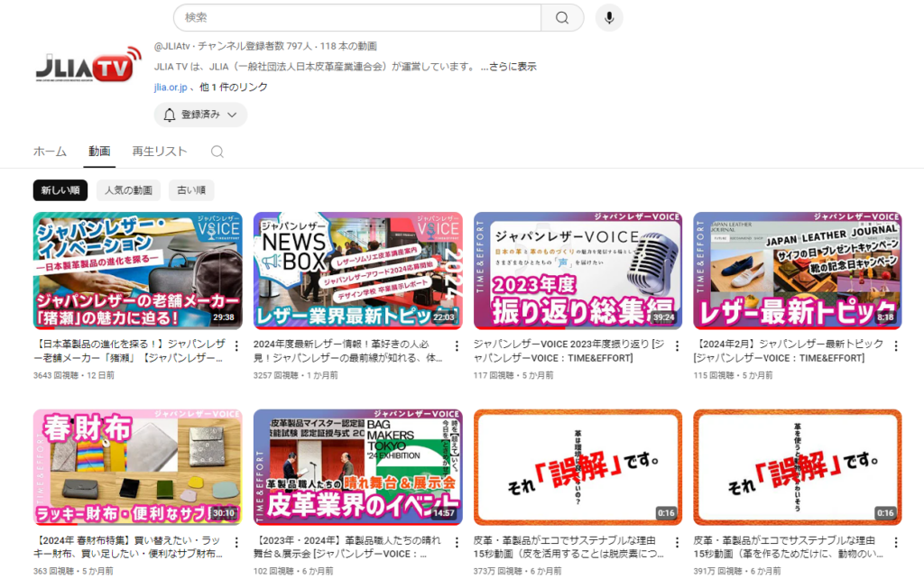Open title 【2023年・2024年】革製品職人たちの晴れ舞台
The width and height of the screenshot is (924, 588).
click(347, 547)
